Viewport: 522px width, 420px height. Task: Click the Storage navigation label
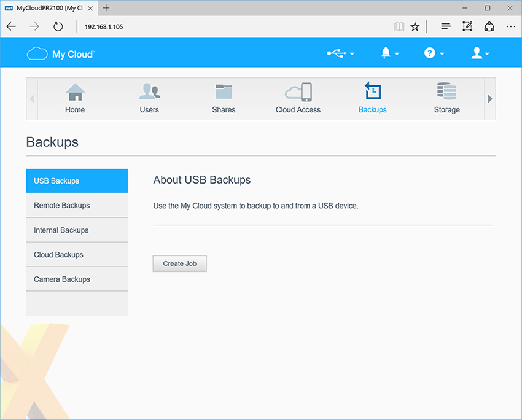(446, 110)
